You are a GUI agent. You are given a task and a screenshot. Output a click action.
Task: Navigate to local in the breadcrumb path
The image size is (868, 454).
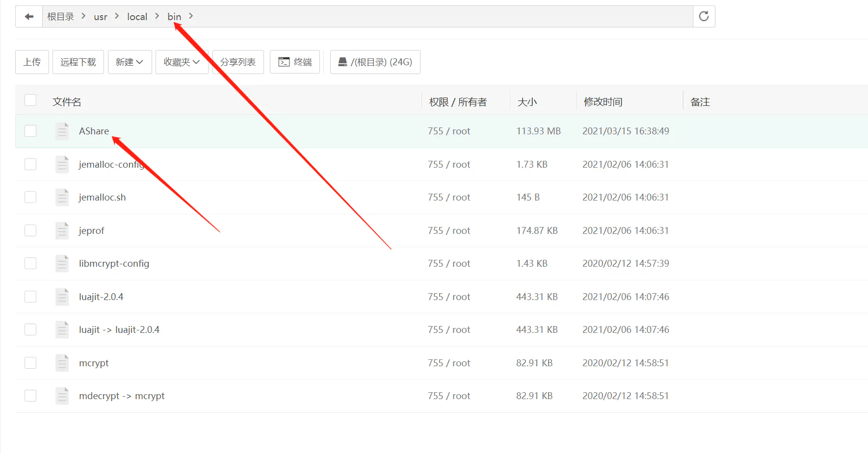[x=137, y=17]
